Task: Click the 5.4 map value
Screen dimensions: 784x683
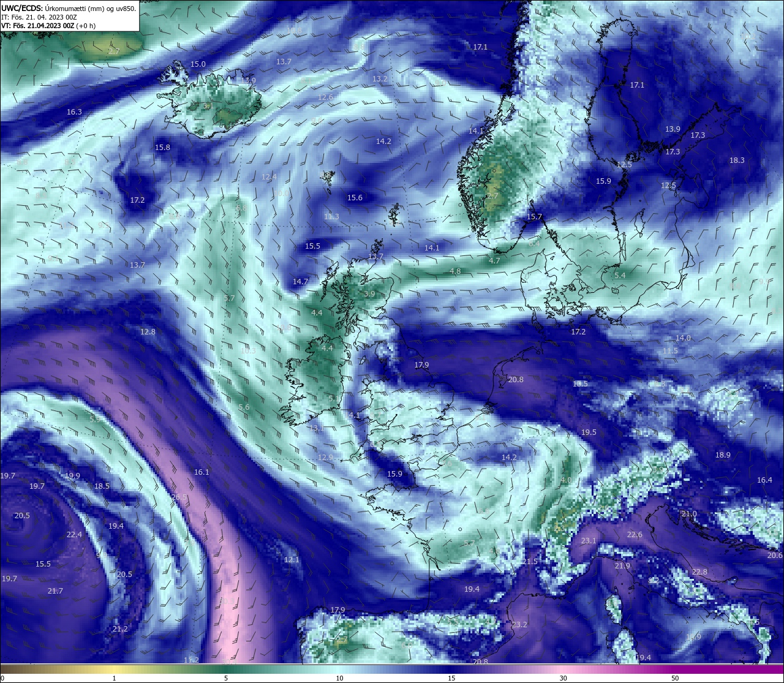Action: point(620,276)
